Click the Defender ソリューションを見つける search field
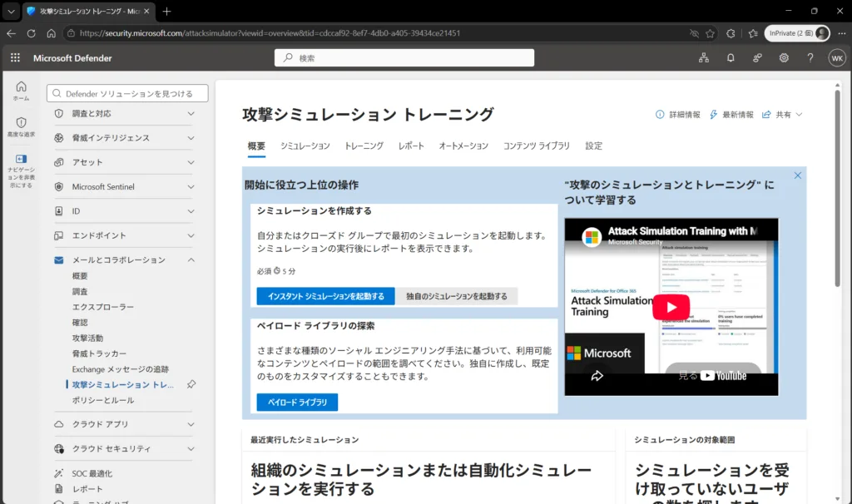The image size is (852, 504). click(x=127, y=93)
